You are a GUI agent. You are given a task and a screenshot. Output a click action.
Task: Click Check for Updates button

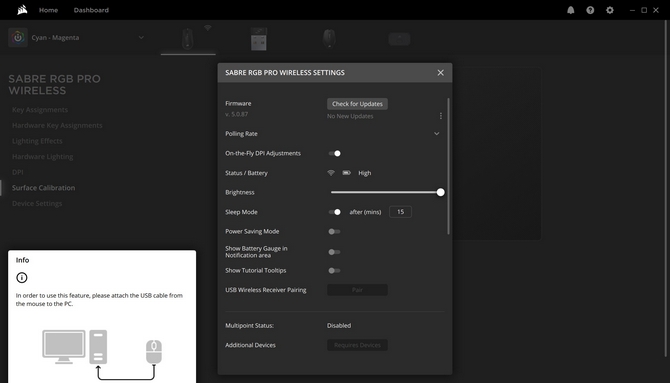coord(357,104)
